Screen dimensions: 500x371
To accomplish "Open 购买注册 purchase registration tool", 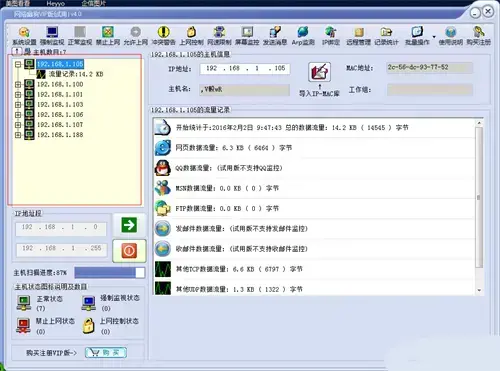I will point(479,36).
